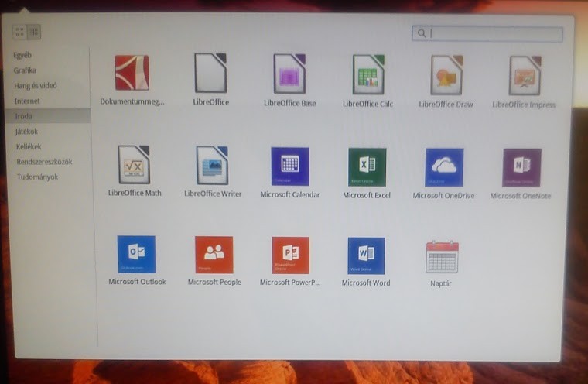Click the 'LibreOffice Writer' label text
Viewport: 588px width, 384px height.
click(213, 194)
